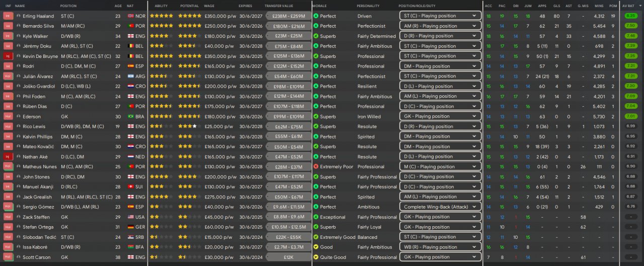The width and height of the screenshot is (644, 266).
Task: Open Matheus Nunes's M (C) playing position dropdown
Action: pos(440,167)
